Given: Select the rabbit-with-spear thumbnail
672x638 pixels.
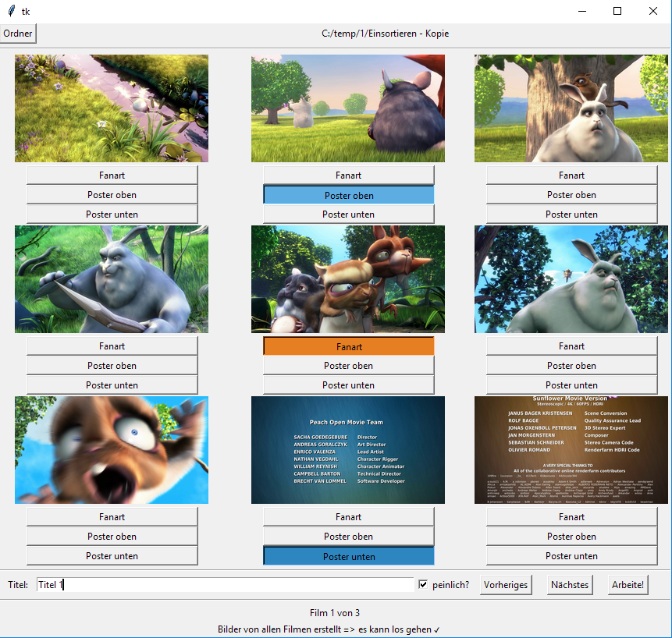Looking at the screenshot, I should click(x=112, y=279).
